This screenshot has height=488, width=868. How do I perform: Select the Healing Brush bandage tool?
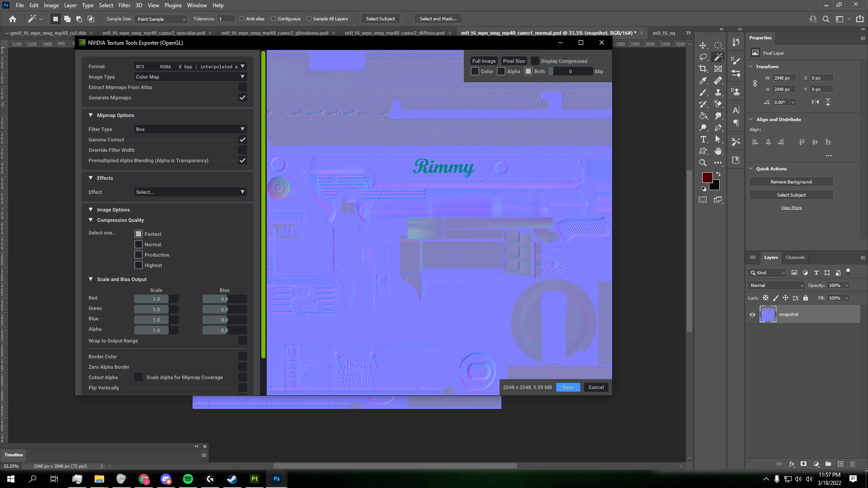point(718,80)
